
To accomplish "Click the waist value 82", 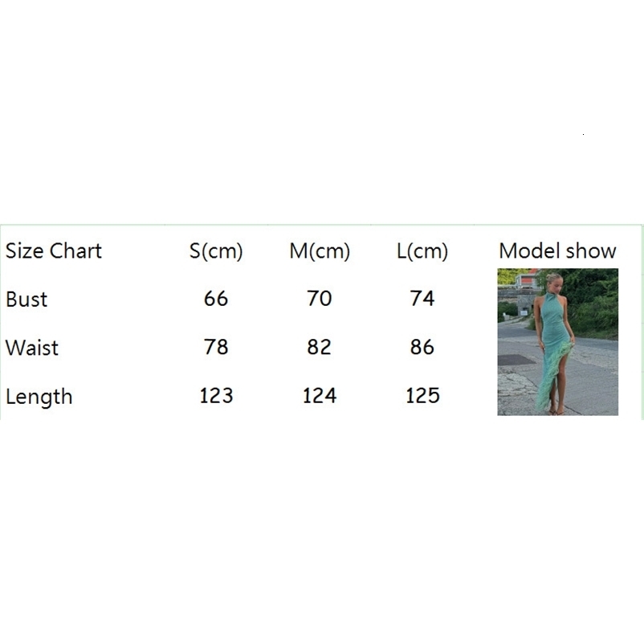I will 320,347.
